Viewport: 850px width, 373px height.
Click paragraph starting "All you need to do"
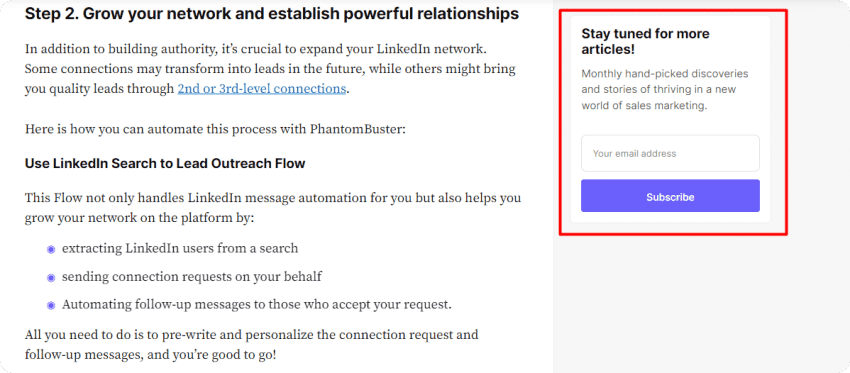pyautogui.click(x=252, y=345)
